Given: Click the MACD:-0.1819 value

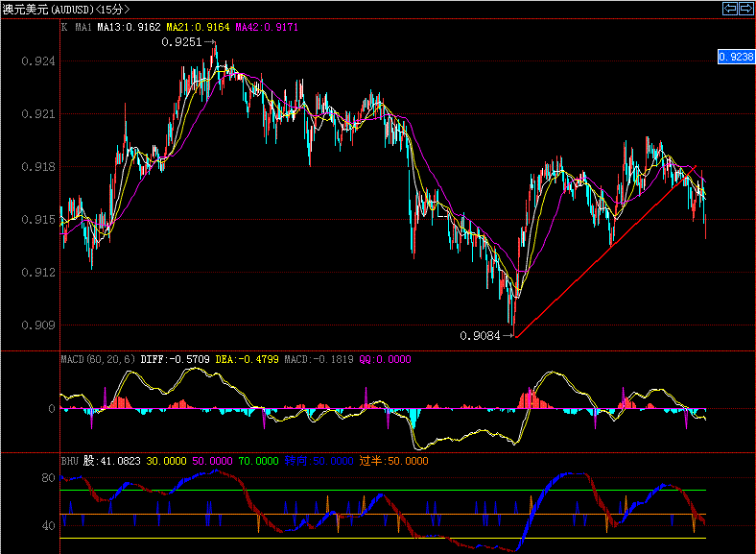Looking at the screenshot, I should pyautogui.click(x=319, y=359).
